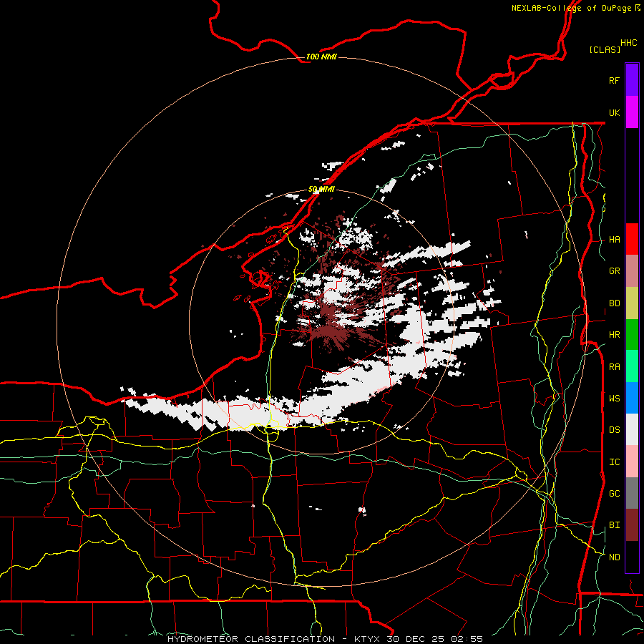Click the ND legend label

(614, 557)
